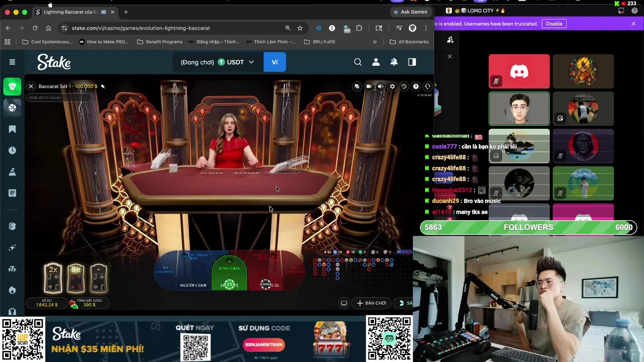The height and width of the screenshot is (362, 644).
Task: Bookmark this page with star icon
Action: pyautogui.click(x=300, y=28)
